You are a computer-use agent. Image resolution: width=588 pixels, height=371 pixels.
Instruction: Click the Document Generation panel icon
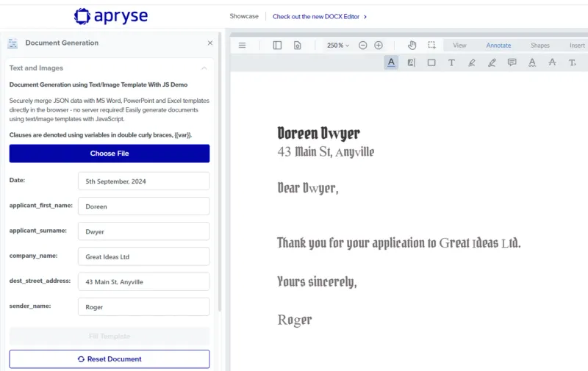point(12,43)
